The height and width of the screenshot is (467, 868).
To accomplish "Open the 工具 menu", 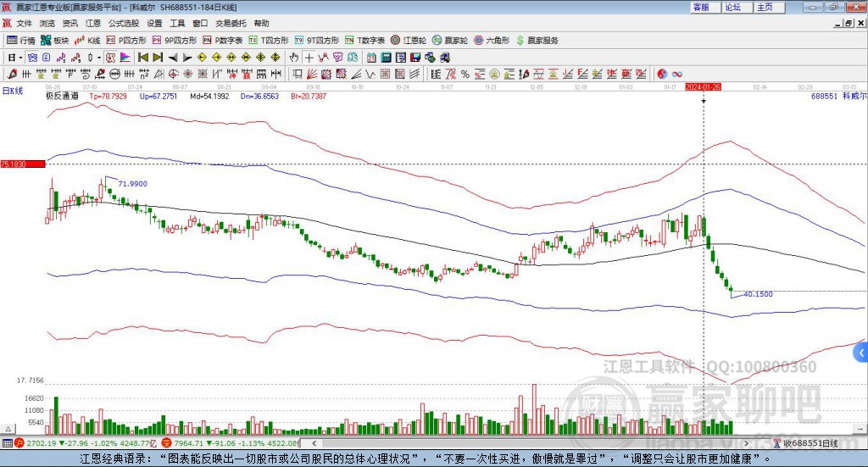I will tap(177, 23).
